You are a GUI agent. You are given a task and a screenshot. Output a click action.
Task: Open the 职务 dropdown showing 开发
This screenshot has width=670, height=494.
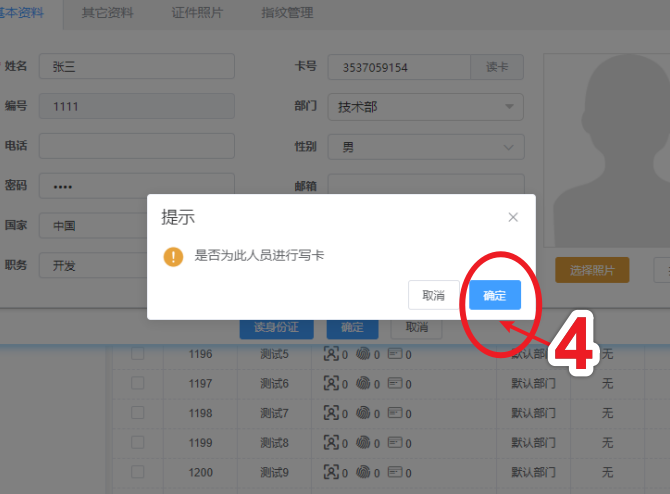click(90, 266)
